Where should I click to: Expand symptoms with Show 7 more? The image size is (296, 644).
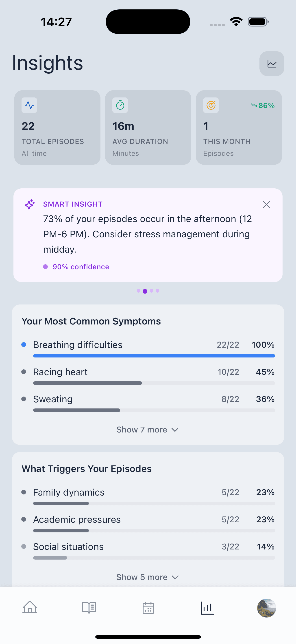click(x=148, y=430)
